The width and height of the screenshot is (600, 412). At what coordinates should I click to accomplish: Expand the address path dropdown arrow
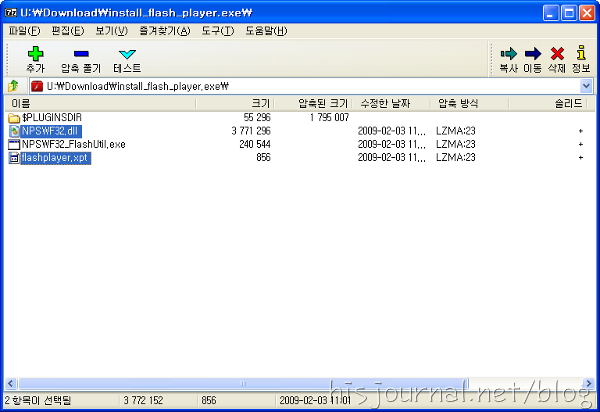(x=586, y=86)
